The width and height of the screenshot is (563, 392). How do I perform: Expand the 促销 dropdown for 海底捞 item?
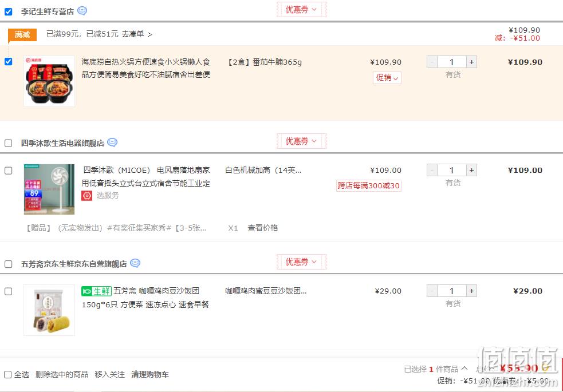(x=387, y=77)
